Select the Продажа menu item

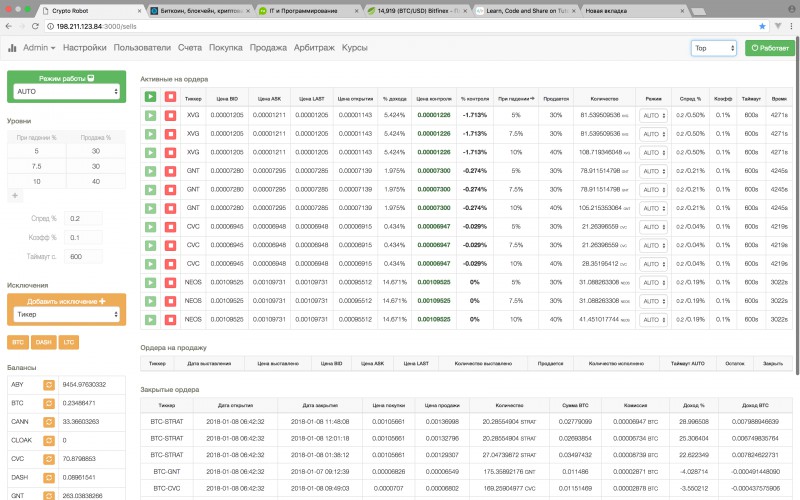tap(268, 47)
